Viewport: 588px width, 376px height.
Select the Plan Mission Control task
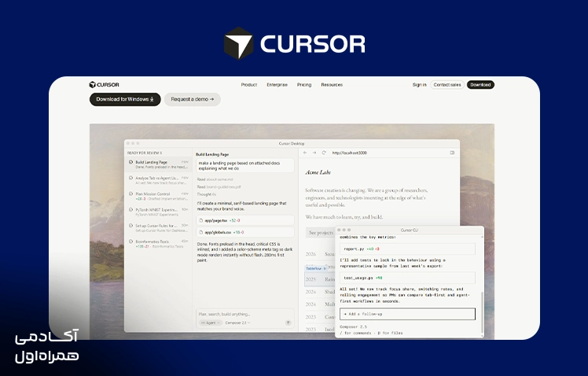[158, 196]
